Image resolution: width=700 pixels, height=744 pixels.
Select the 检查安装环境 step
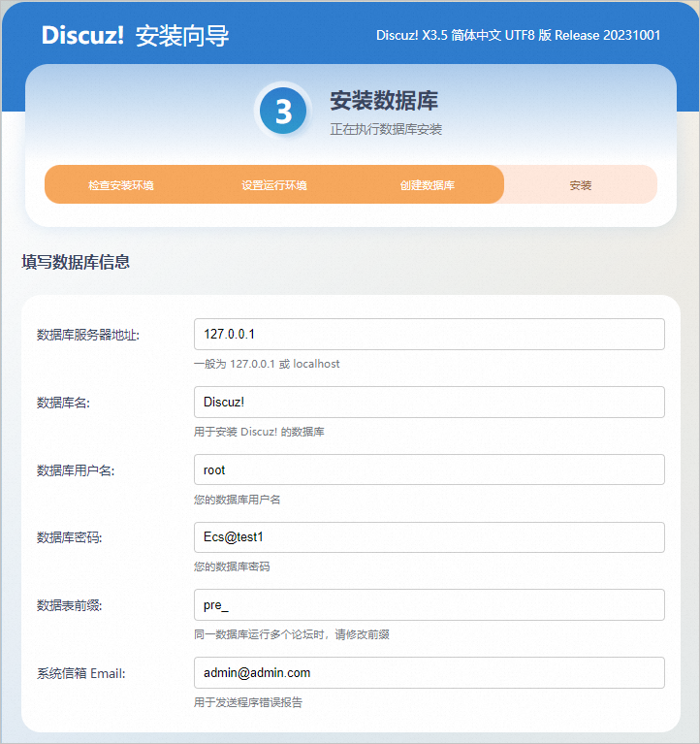pyautogui.click(x=121, y=184)
